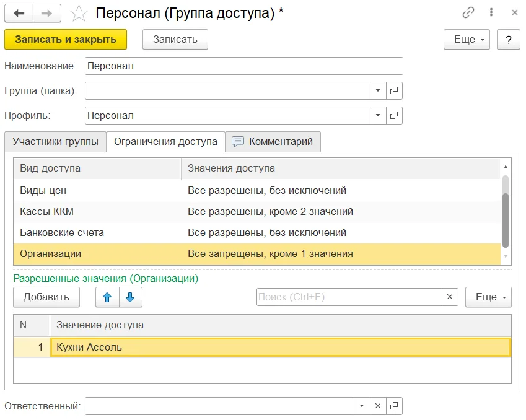Sort by Вид доступа column header
Viewport: 526px width, 420px height.
pos(97,168)
